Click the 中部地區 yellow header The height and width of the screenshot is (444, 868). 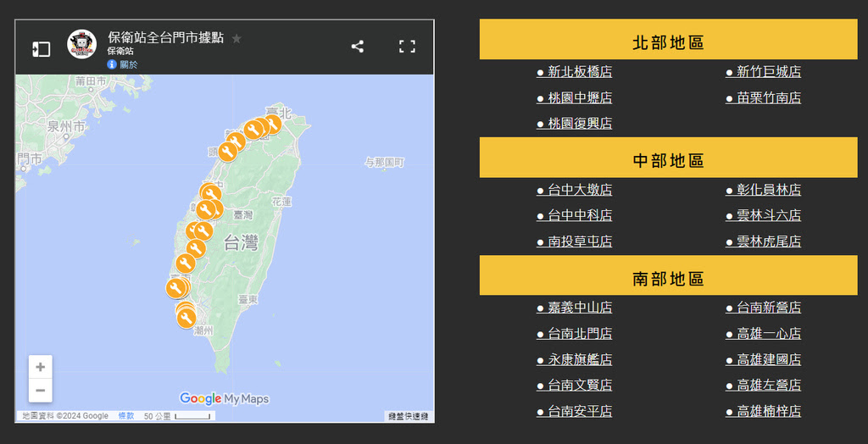tap(668, 158)
